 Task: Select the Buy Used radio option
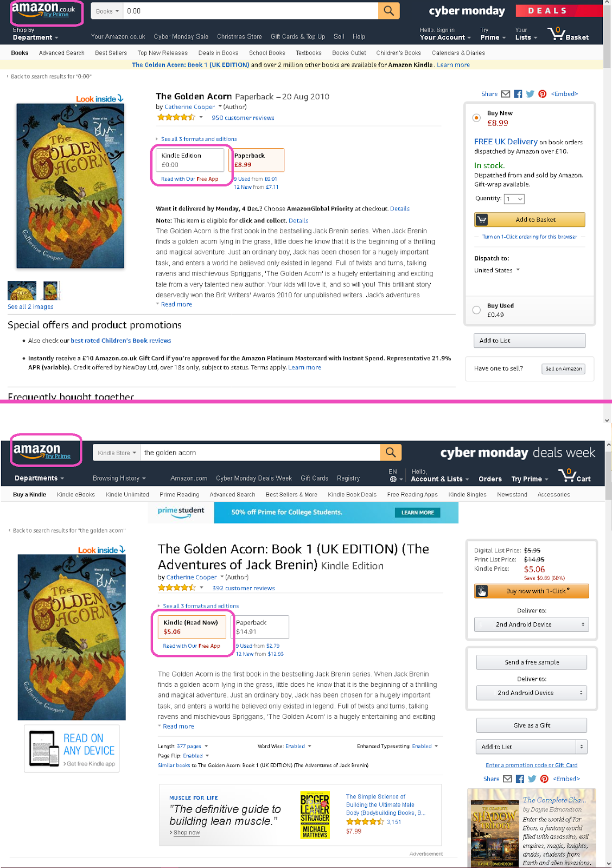click(x=476, y=310)
